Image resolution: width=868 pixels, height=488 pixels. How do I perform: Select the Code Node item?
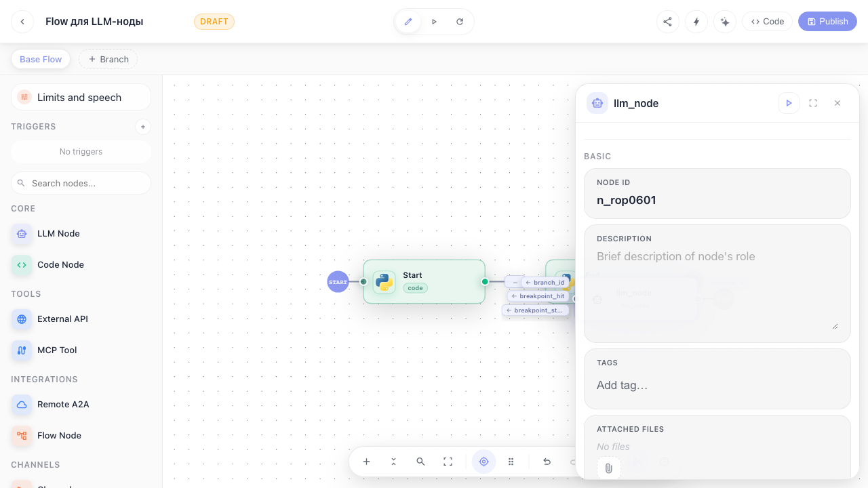(81, 264)
